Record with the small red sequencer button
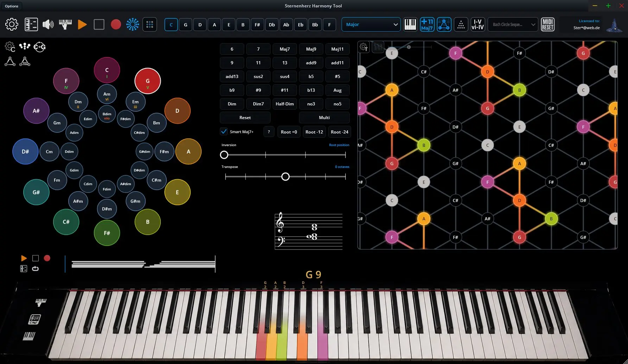This screenshot has height=364, width=628. pos(47,258)
